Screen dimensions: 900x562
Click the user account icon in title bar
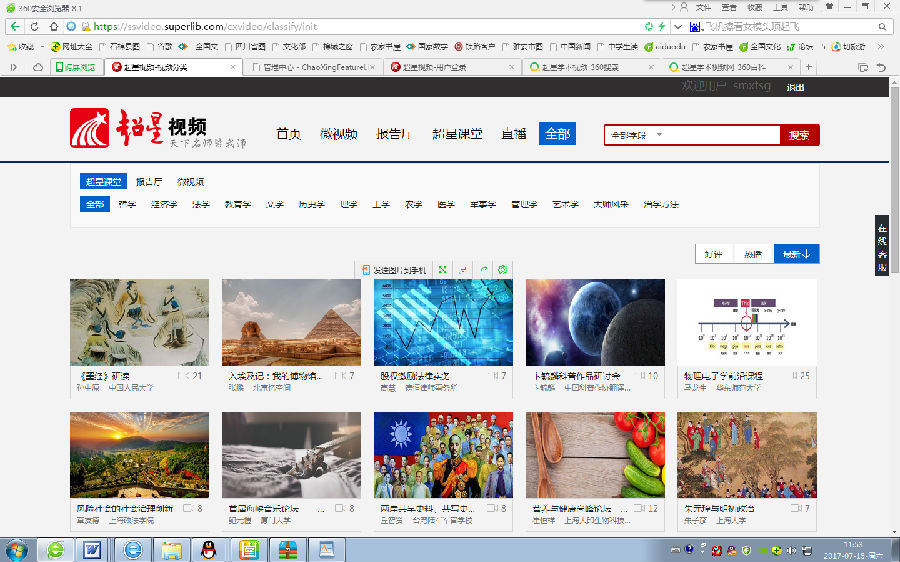(684, 7)
